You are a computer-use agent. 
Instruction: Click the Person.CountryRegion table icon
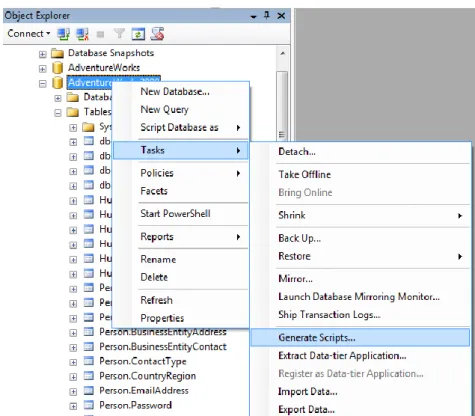(88, 376)
